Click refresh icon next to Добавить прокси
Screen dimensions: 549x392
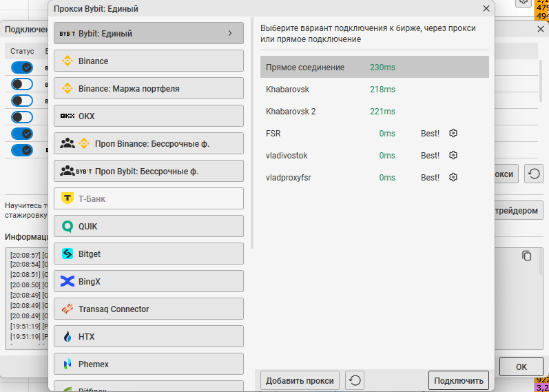(x=354, y=380)
